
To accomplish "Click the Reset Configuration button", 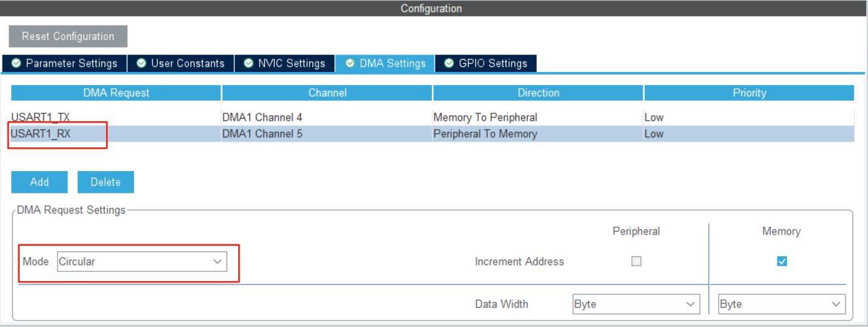I will [68, 37].
